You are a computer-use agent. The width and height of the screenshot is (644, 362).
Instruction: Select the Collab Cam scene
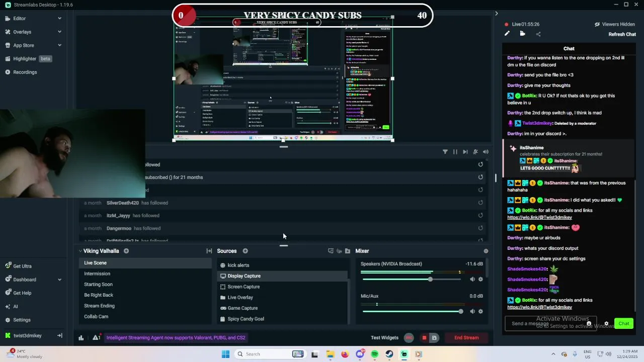tap(146, 317)
